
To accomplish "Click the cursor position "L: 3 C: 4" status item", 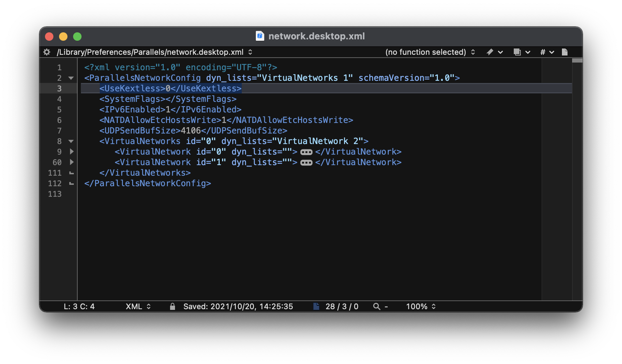I will 79,306.
